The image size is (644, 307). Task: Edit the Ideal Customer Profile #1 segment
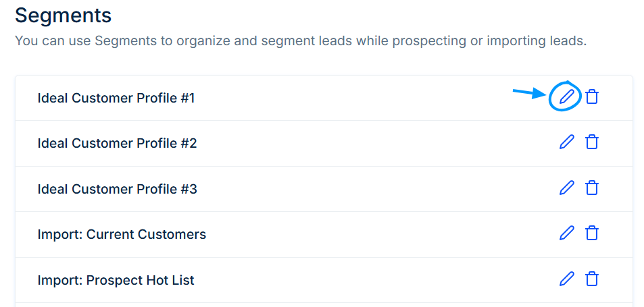pyautogui.click(x=566, y=96)
